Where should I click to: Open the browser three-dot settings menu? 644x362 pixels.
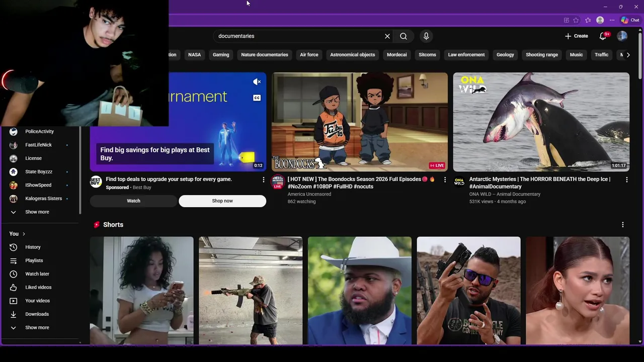tap(612, 20)
